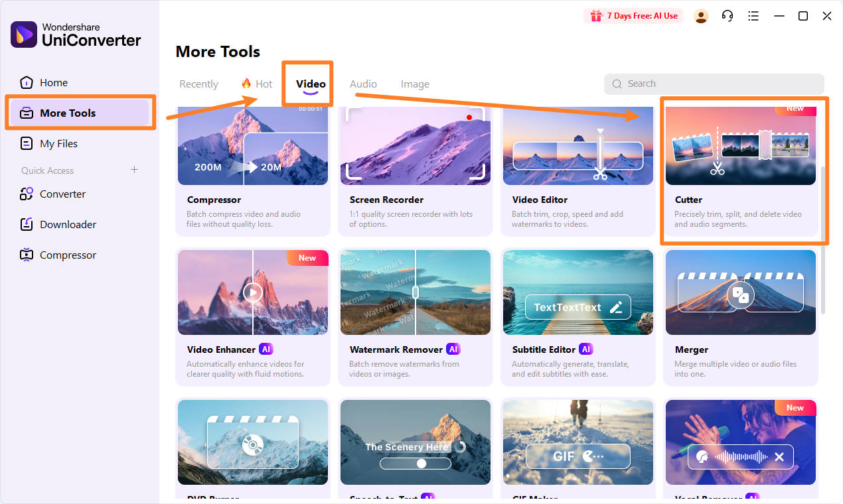843x504 pixels.
Task: Click the 'Merge multiple video or audio files' description
Action: (x=735, y=369)
